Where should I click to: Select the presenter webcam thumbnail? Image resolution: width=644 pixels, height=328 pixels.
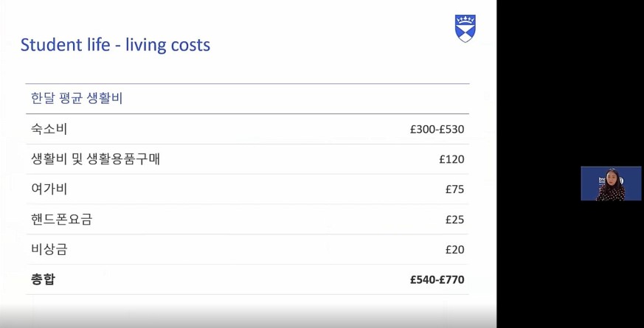611,183
